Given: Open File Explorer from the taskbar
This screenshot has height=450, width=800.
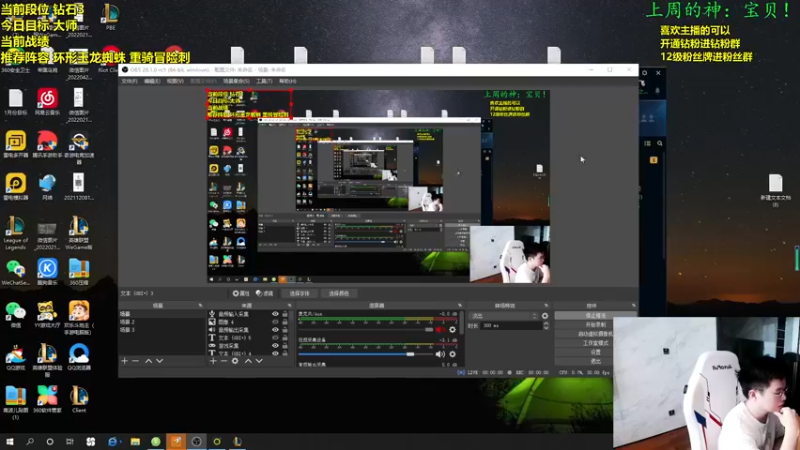Looking at the screenshot, I should 135,441.
